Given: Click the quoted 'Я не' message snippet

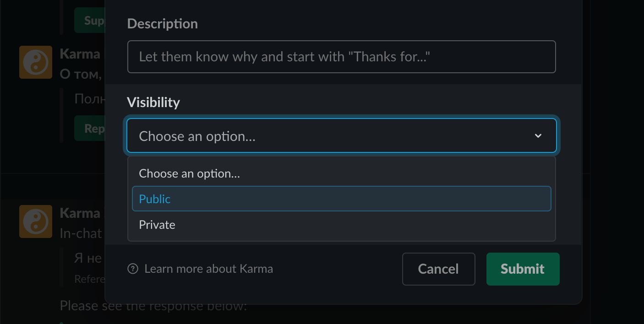Looking at the screenshot, I should [x=89, y=258].
